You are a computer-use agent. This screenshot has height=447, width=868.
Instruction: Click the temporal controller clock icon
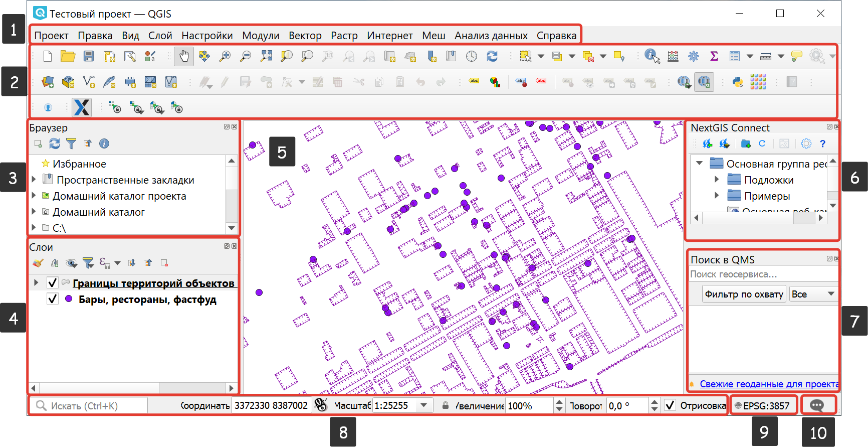point(472,56)
